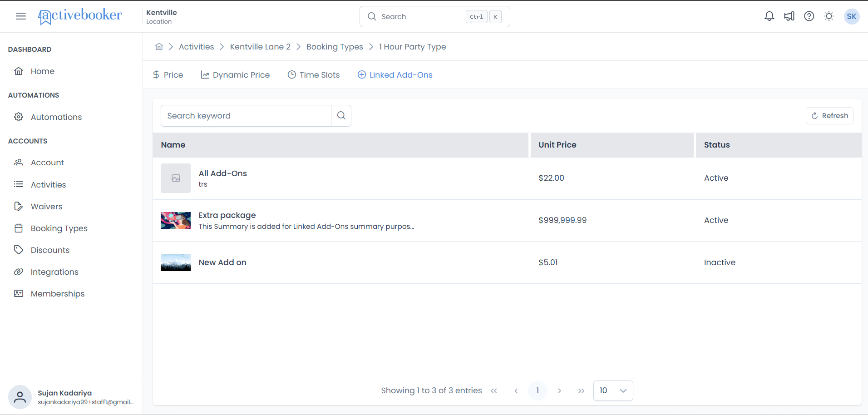The image size is (868, 415).
Task: Click Active status for All Add-Ons
Action: click(716, 178)
